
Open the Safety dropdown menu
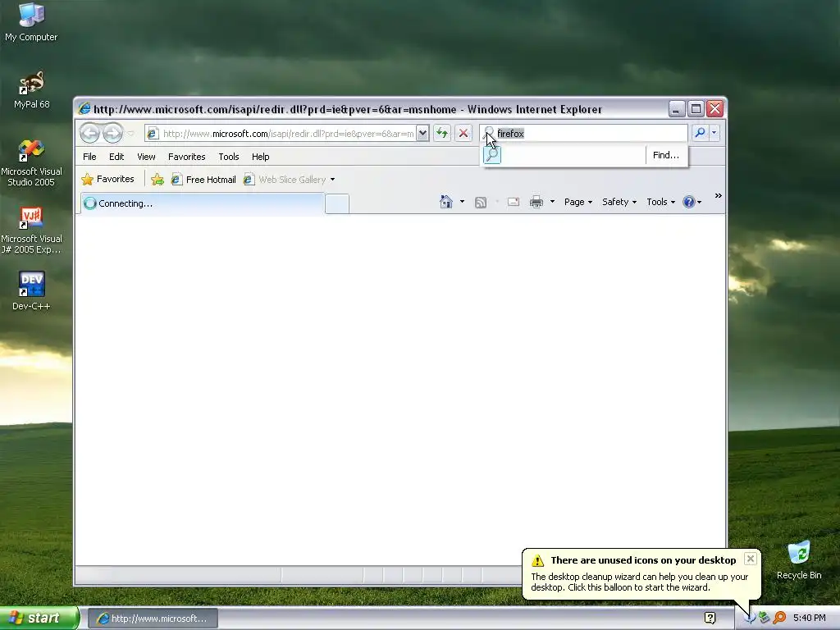pos(619,202)
